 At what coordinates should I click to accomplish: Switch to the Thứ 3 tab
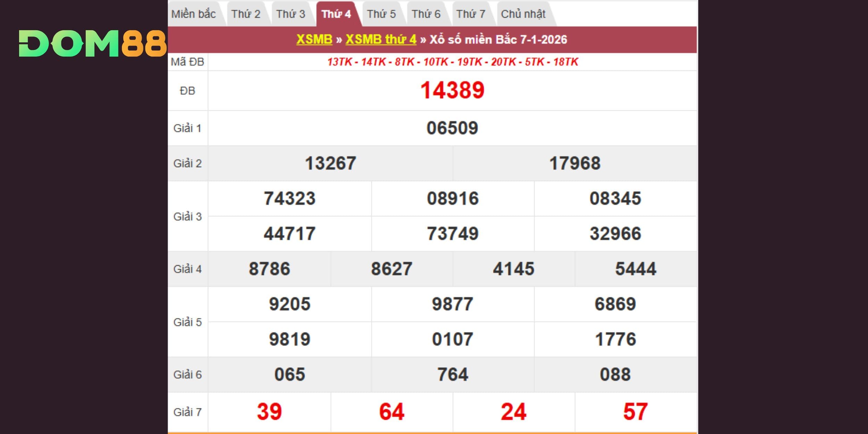[x=291, y=14]
